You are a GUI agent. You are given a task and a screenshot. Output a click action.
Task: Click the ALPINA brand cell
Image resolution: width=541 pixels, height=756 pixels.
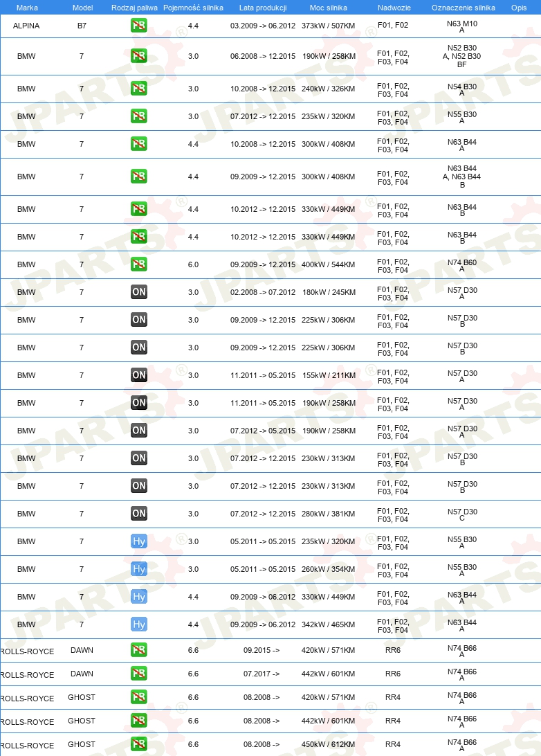tap(26, 26)
